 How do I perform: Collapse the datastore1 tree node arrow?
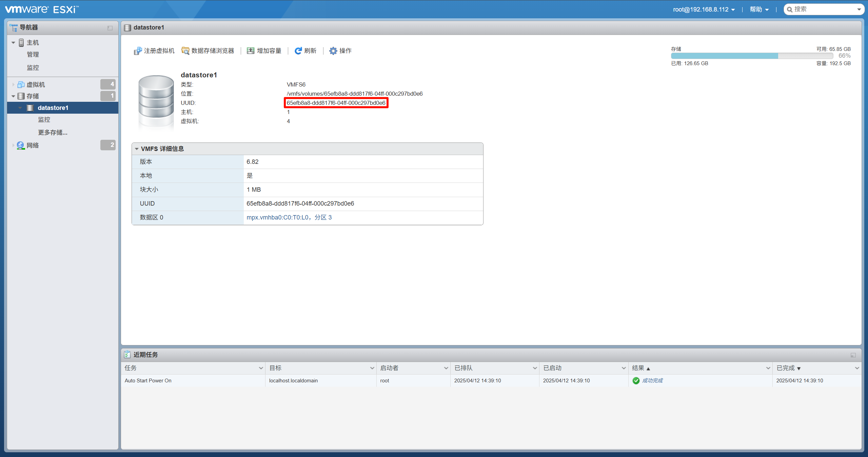20,108
